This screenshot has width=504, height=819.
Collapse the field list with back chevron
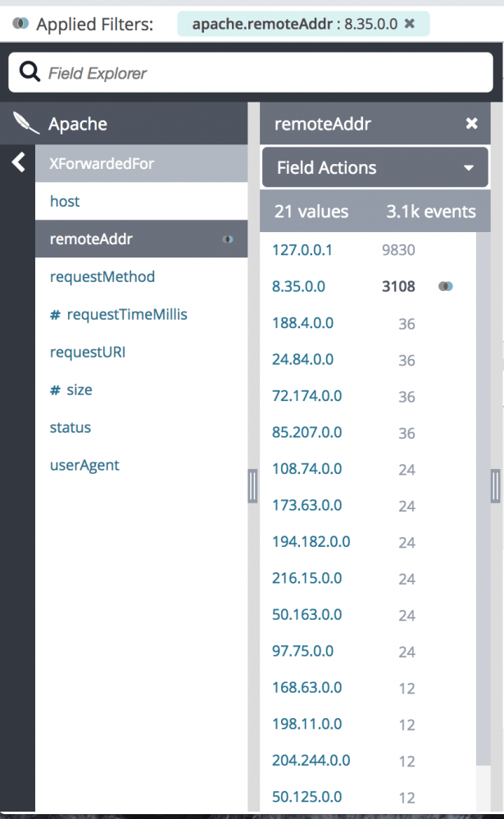click(18, 163)
